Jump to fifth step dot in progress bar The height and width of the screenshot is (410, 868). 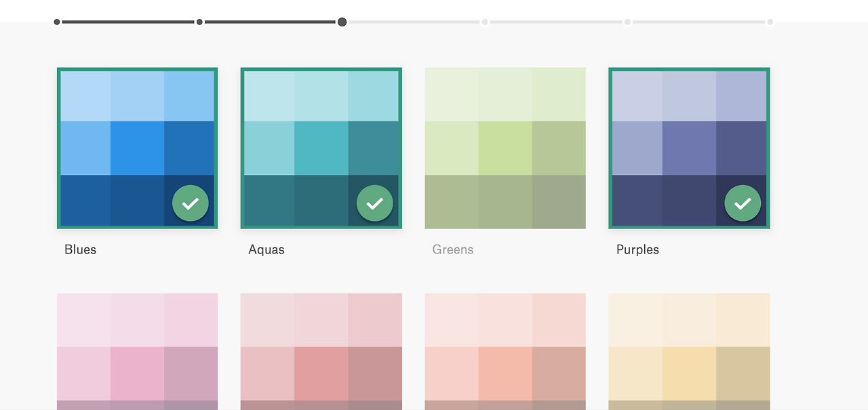coord(627,22)
